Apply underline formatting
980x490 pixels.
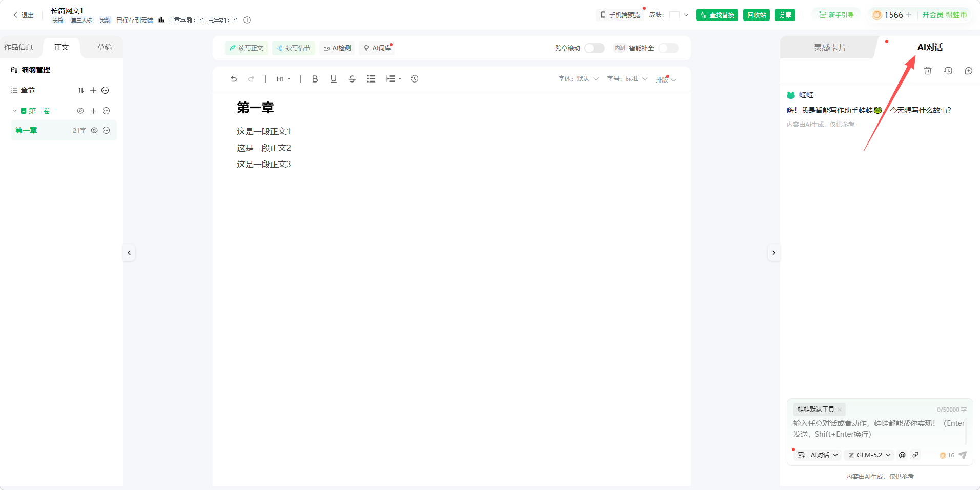click(x=334, y=79)
